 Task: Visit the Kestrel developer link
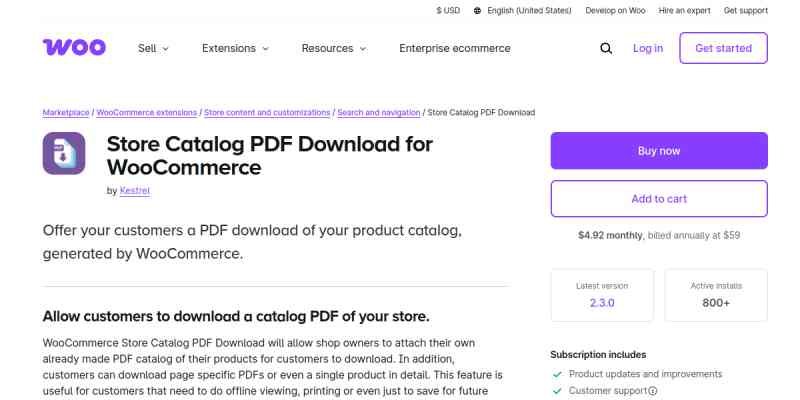pos(135,190)
